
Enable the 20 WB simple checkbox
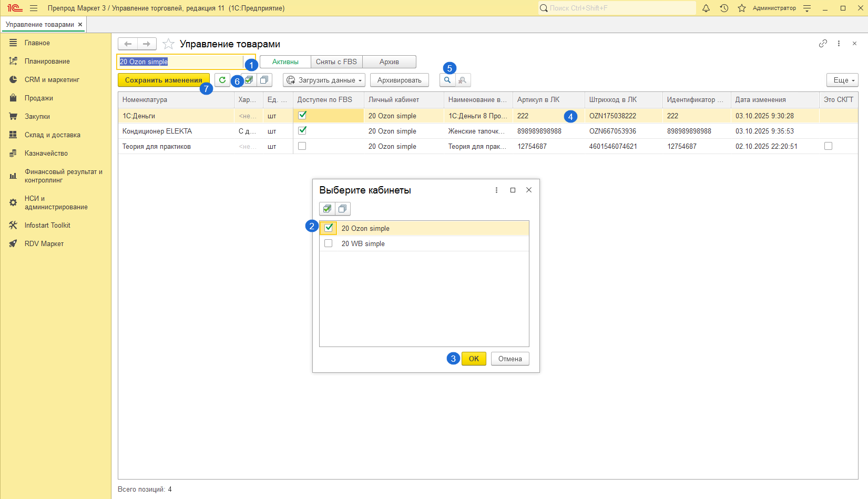point(329,243)
